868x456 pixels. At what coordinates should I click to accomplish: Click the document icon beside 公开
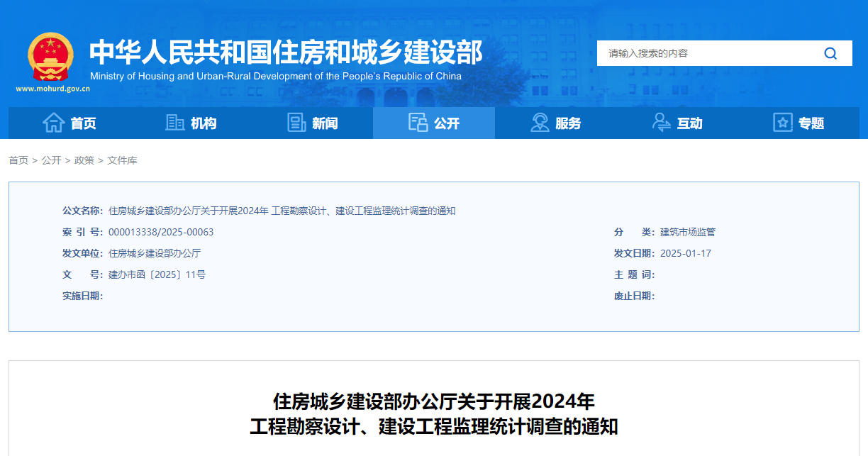[416, 123]
